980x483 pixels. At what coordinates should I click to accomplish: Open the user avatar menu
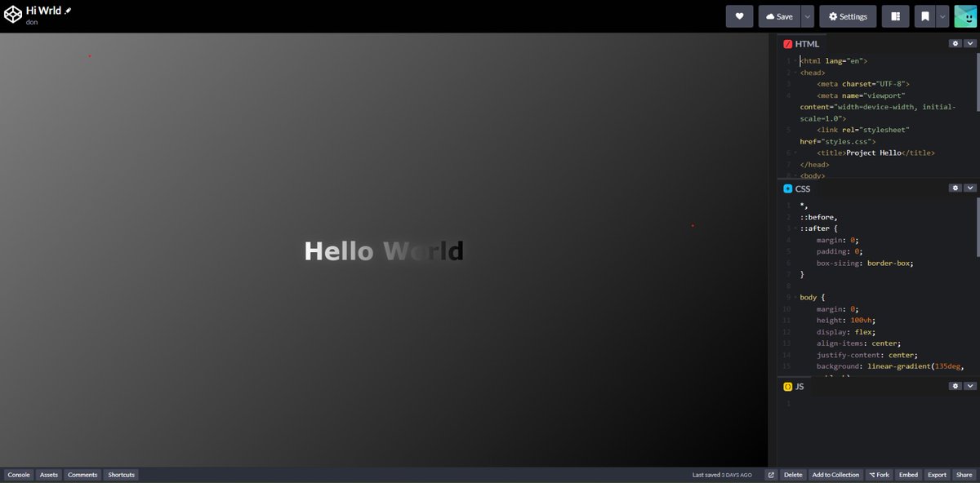965,16
